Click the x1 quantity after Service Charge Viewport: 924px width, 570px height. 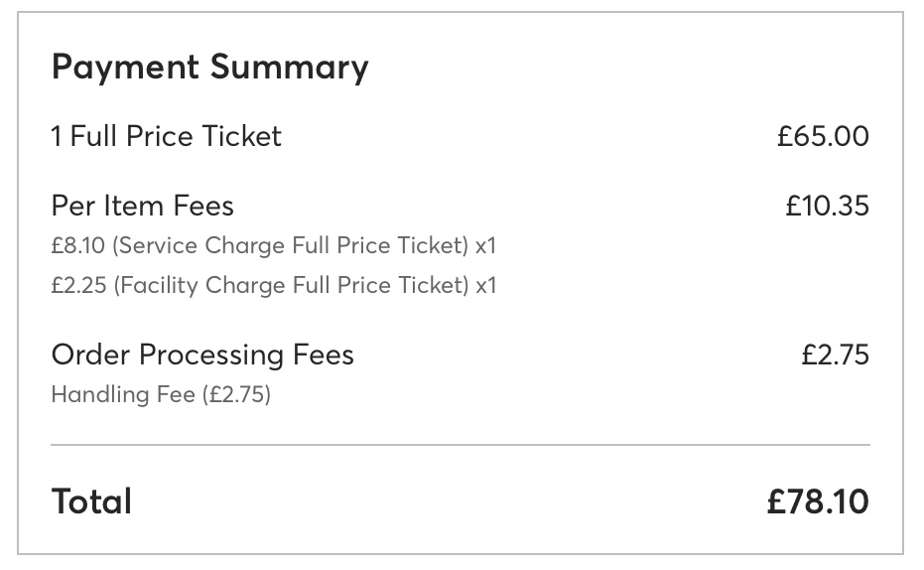(485, 244)
